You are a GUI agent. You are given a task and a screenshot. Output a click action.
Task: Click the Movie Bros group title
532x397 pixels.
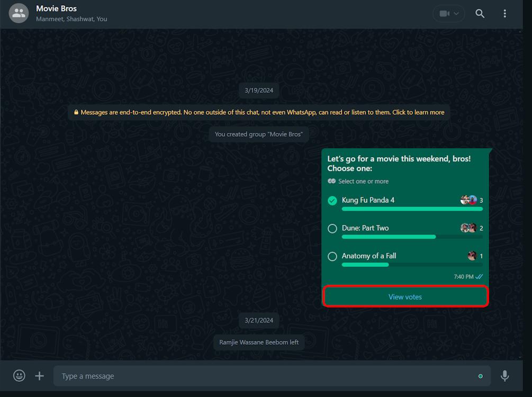pyautogui.click(x=56, y=8)
